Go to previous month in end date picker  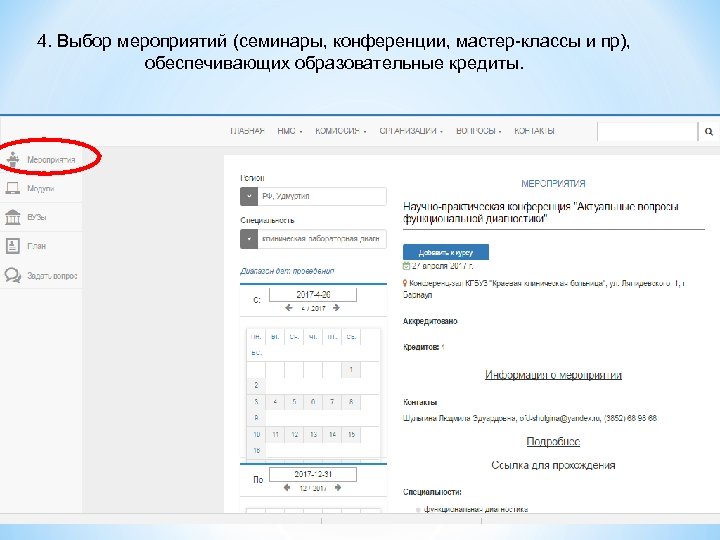[x=287, y=488]
